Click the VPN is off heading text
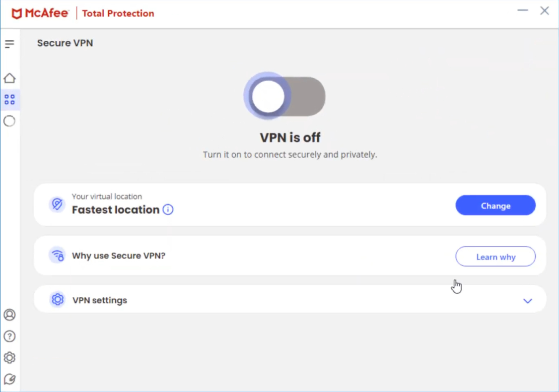Screen dimensions: 559x392 (x=290, y=137)
